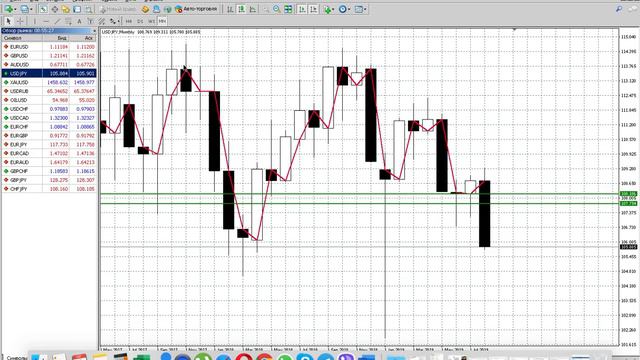The image size is (640, 360).
Task: Switch chart to bar chart type
Action: 230,9
